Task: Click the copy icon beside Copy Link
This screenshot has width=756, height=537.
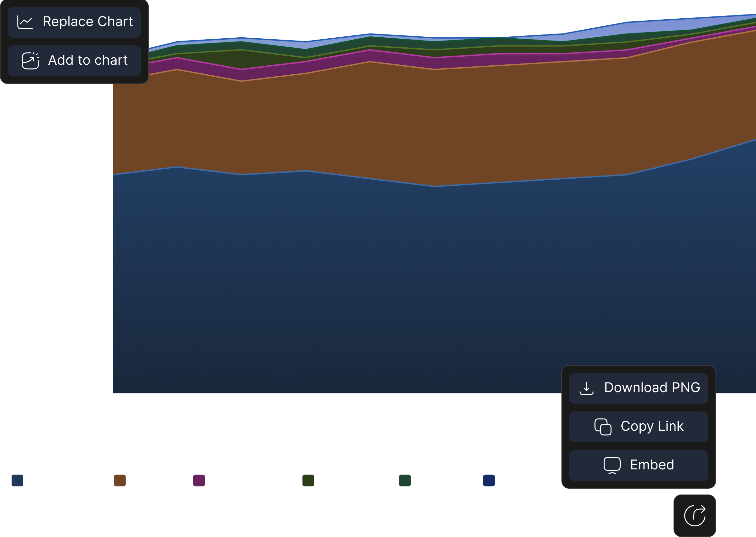Action: point(602,427)
